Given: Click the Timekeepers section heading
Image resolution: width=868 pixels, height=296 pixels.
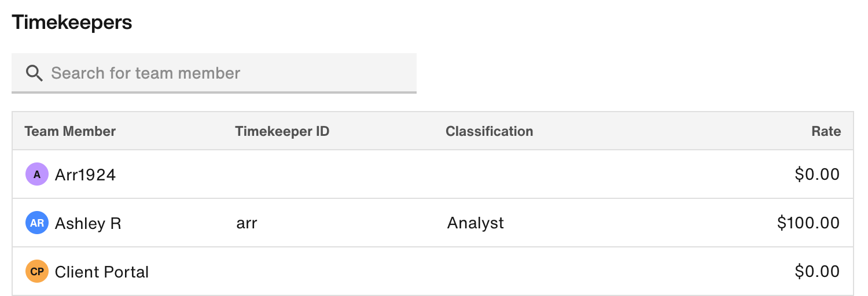Looking at the screenshot, I should (x=72, y=23).
